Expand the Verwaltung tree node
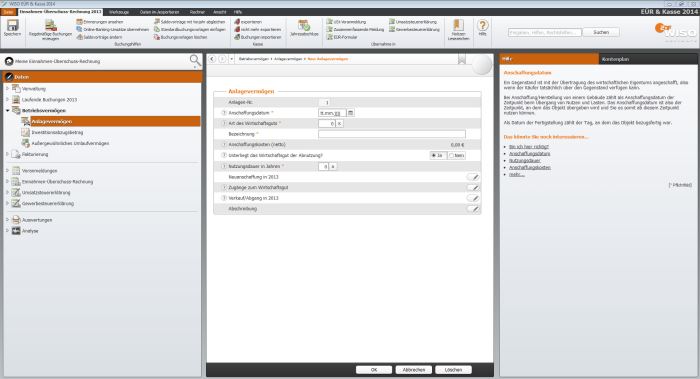 coord(7,88)
